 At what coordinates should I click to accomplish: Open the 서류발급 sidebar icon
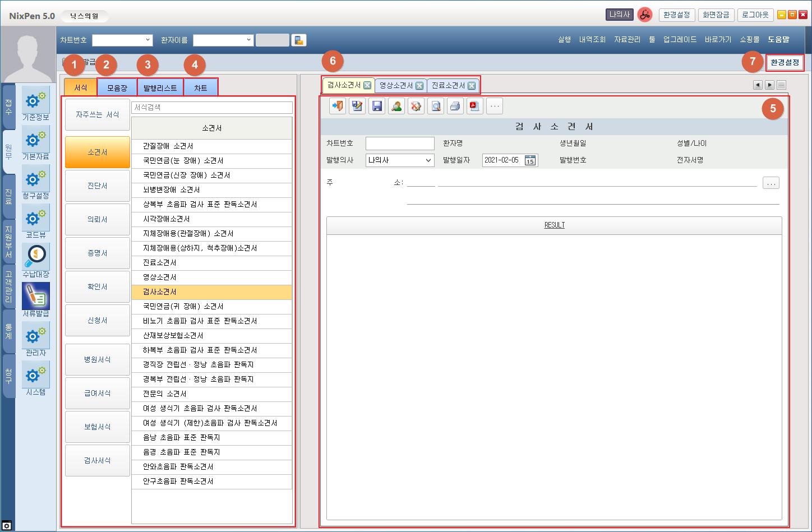[x=36, y=296]
